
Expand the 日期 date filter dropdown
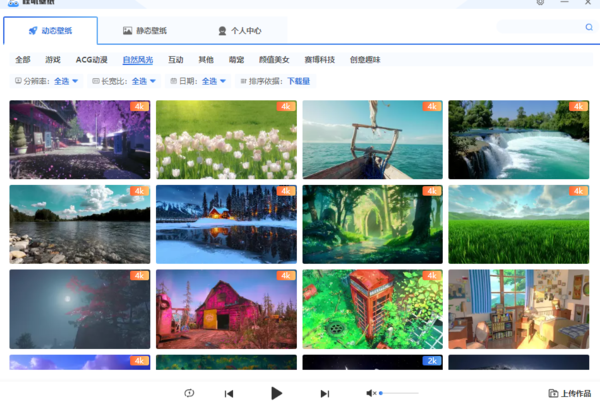pyautogui.click(x=214, y=81)
